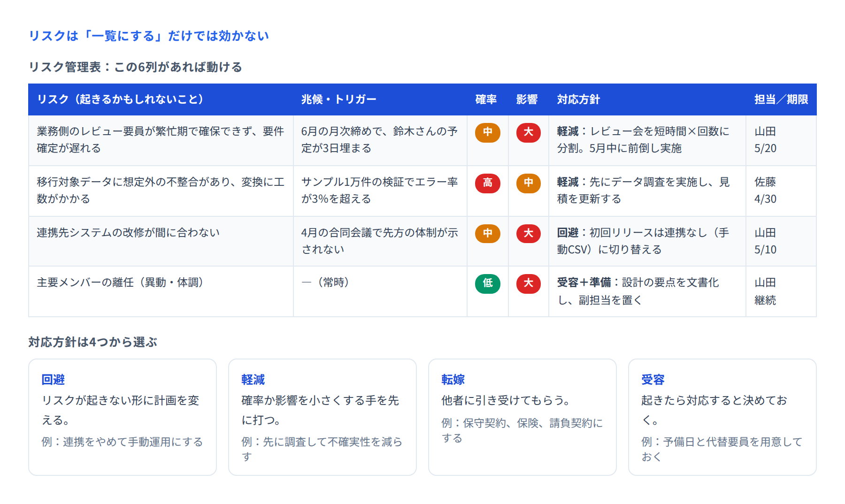Select the risk cell 移行対象データに想定外の不整合

coord(161,191)
